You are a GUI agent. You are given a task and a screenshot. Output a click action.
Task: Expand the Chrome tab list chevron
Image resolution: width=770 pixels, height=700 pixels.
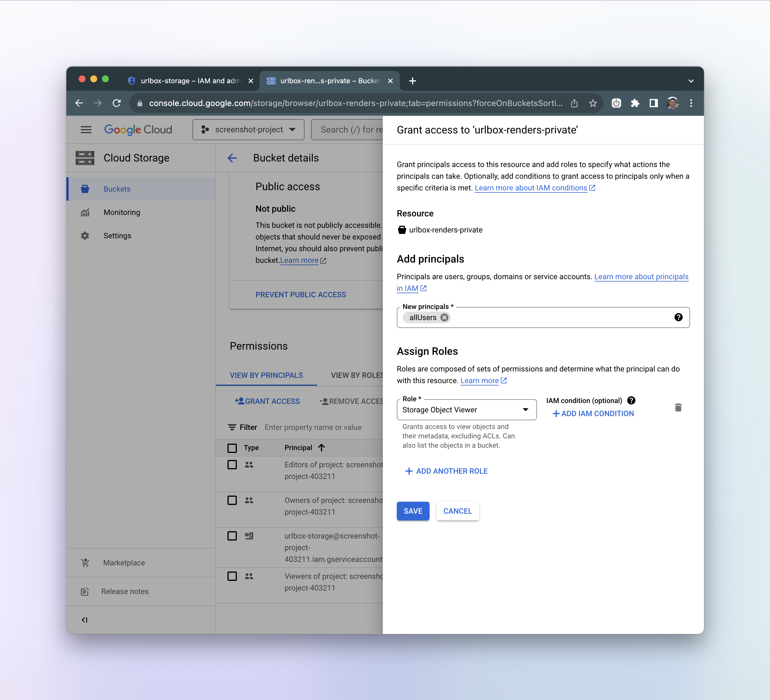(691, 81)
